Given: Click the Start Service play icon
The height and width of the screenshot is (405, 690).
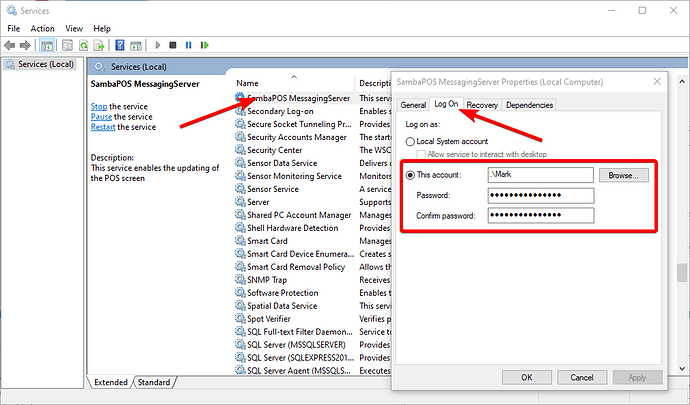Looking at the screenshot, I should [x=158, y=45].
